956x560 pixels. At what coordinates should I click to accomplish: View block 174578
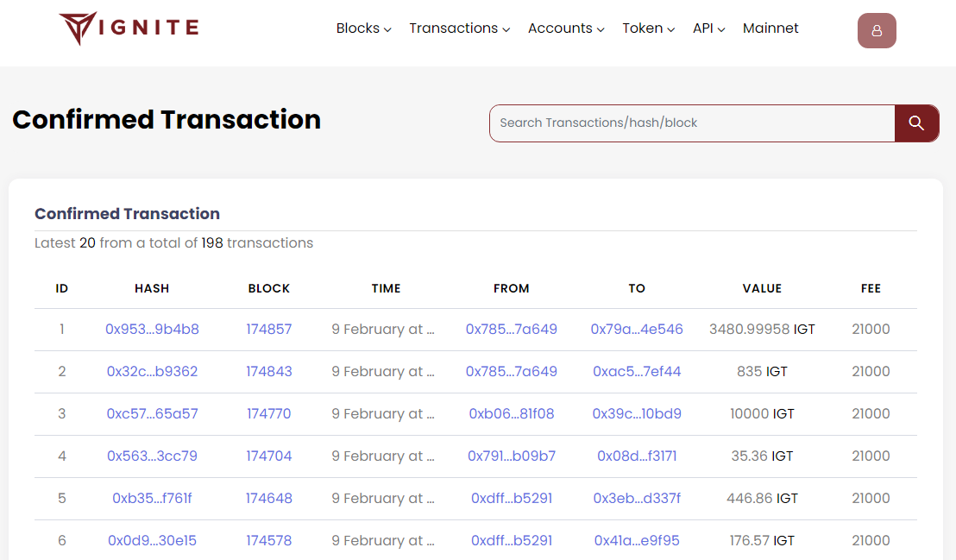coord(269,540)
